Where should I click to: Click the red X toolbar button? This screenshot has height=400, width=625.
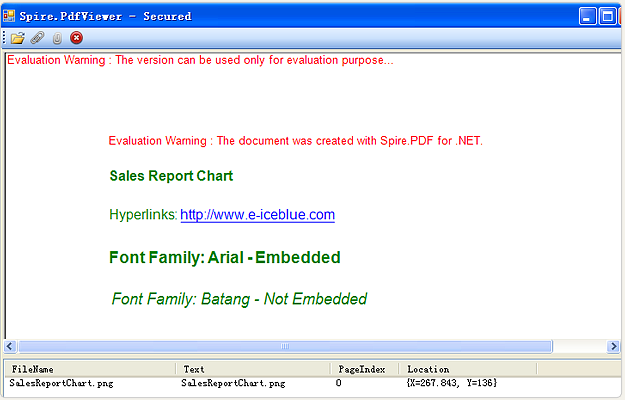(x=76, y=37)
